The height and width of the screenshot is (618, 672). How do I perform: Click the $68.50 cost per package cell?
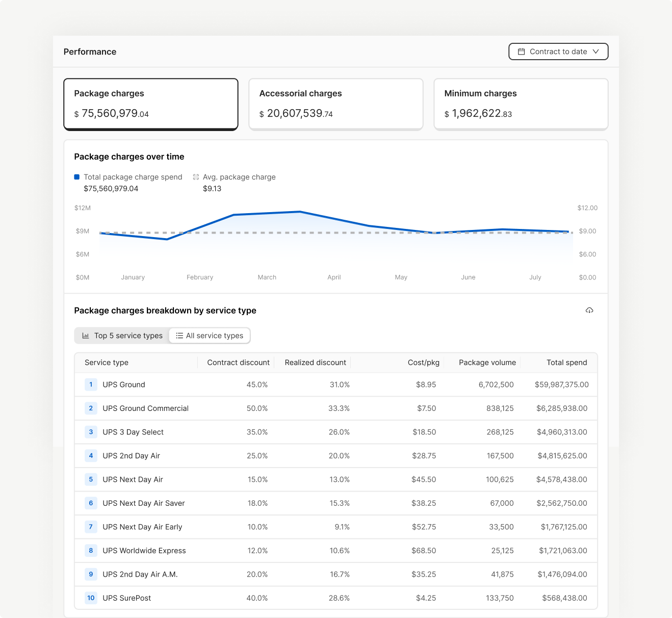tap(424, 551)
